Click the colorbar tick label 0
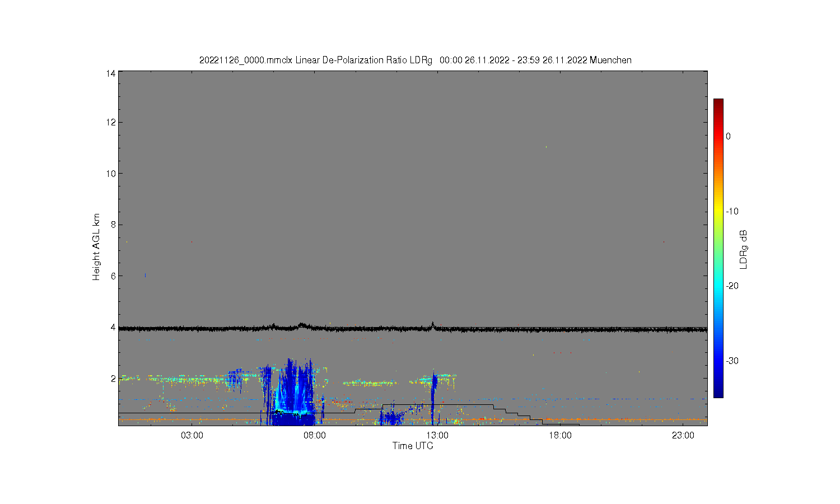 click(728, 136)
